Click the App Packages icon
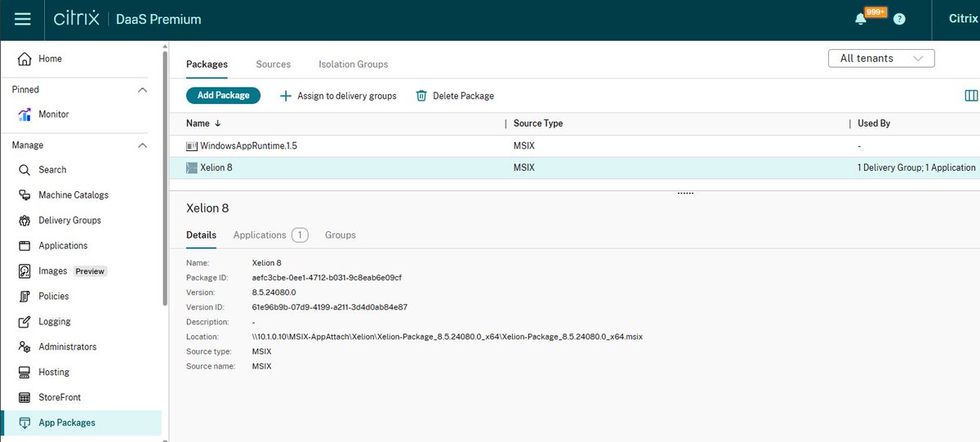The width and height of the screenshot is (980, 442). [24, 423]
